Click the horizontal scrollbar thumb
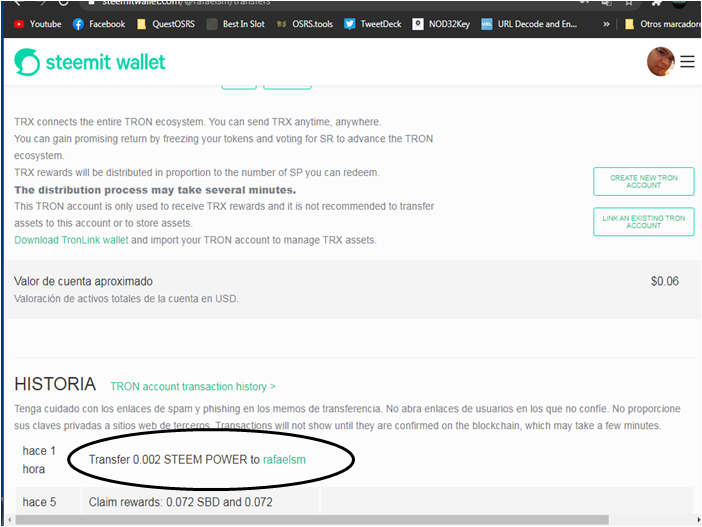Screen dimensions: 702x527 point(312,520)
